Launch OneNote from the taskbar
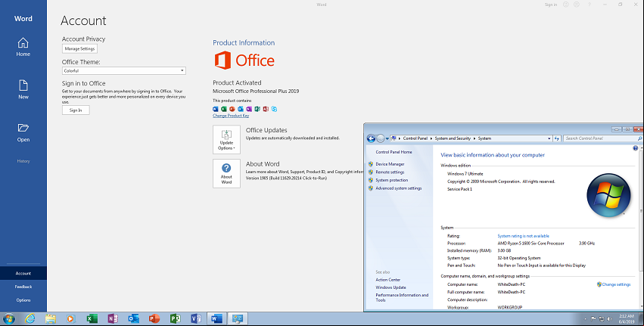644x326 pixels. [113, 318]
